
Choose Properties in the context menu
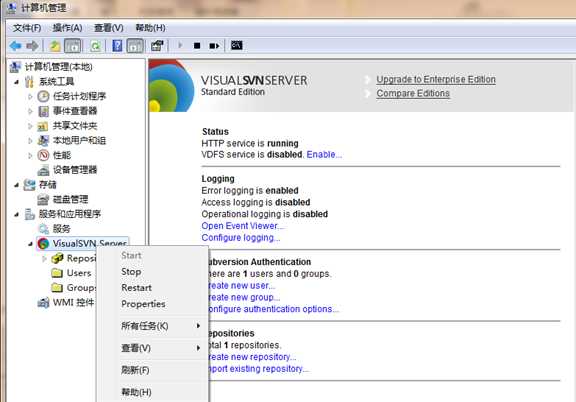coord(152,304)
